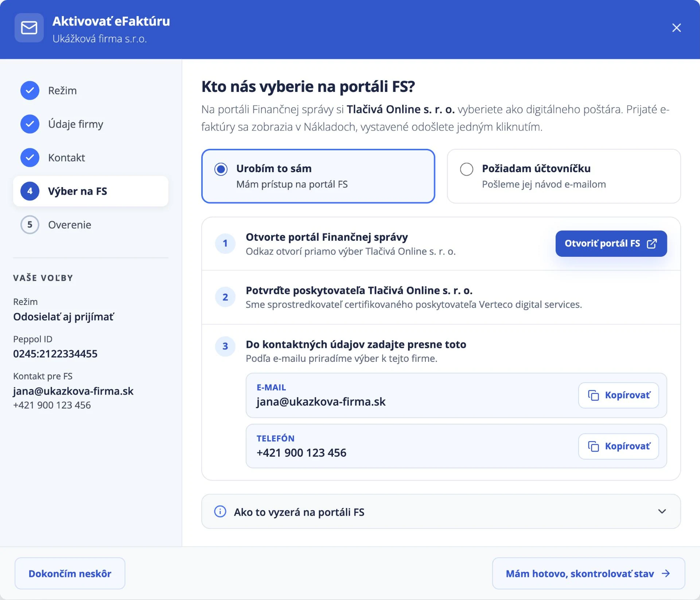Jump to the Overenie step

click(x=91, y=225)
